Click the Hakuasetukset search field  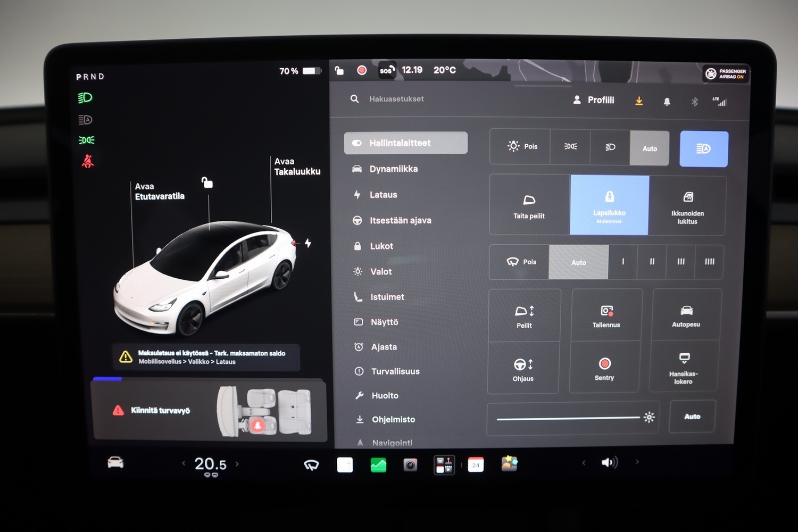coord(396,99)
